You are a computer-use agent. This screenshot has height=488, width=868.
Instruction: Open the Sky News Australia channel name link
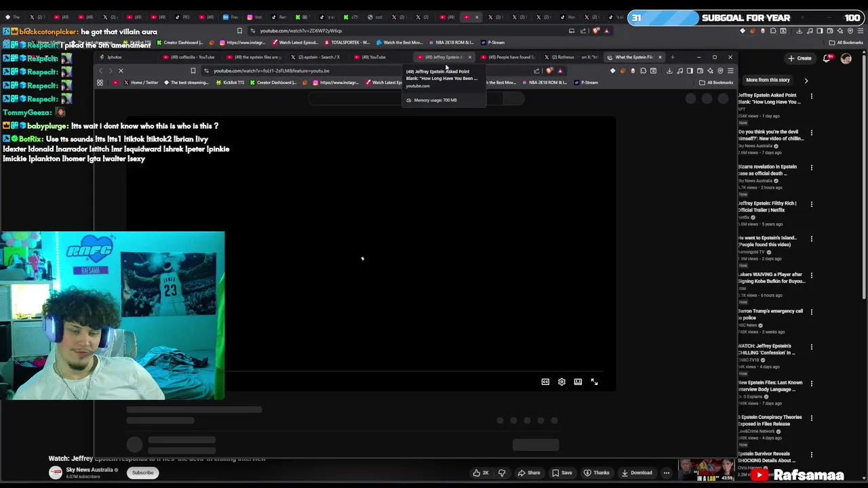90,470
